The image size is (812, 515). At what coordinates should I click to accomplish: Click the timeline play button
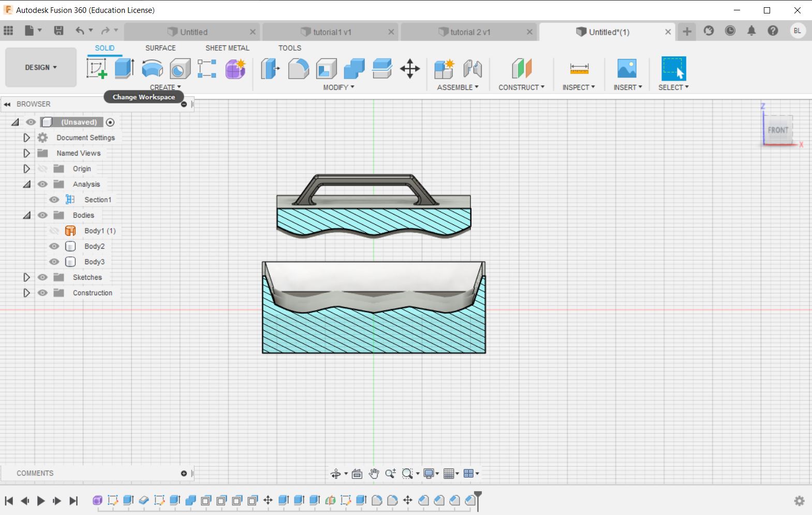(x=41, y=501)
